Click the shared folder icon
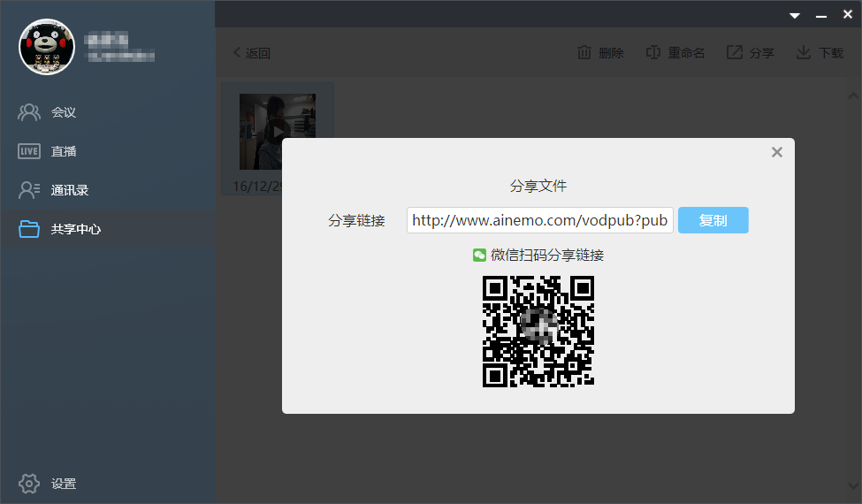 tap(29, 229)
